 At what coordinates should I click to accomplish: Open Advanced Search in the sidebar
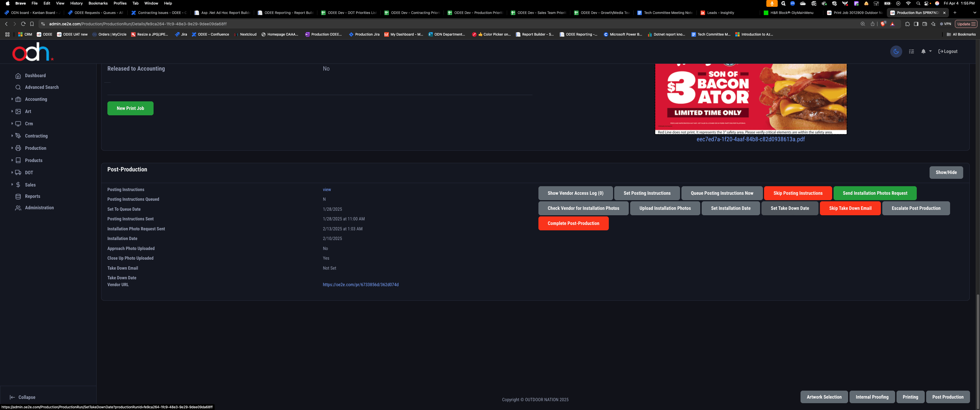point(37,87)
